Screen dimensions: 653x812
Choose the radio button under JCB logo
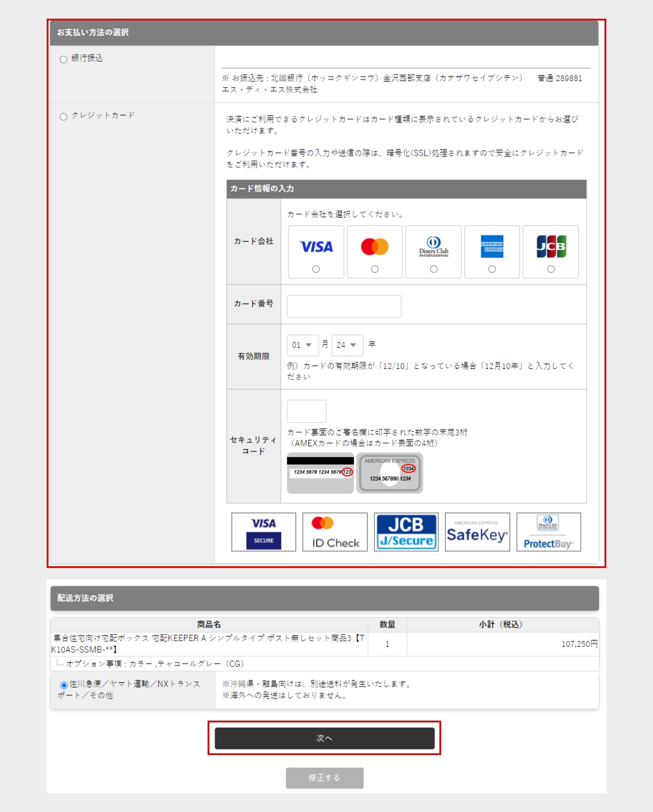pyautogui.click(x=551, y=269)
